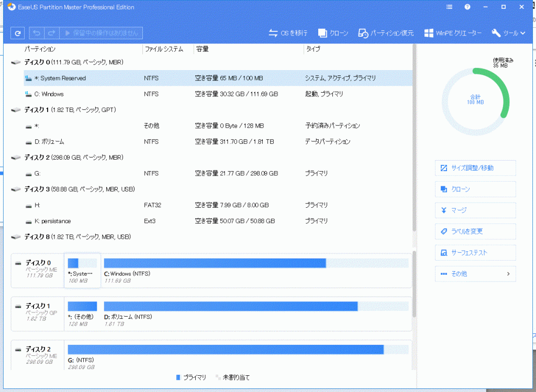The width and height of the screenshot is (536, 392).
Task: Click the ファイルシステム column header
Action: coord(164,49)
